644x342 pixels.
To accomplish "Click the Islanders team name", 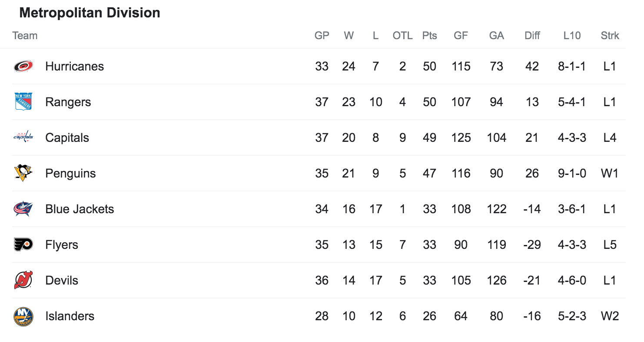I will (x=70, y=316).
